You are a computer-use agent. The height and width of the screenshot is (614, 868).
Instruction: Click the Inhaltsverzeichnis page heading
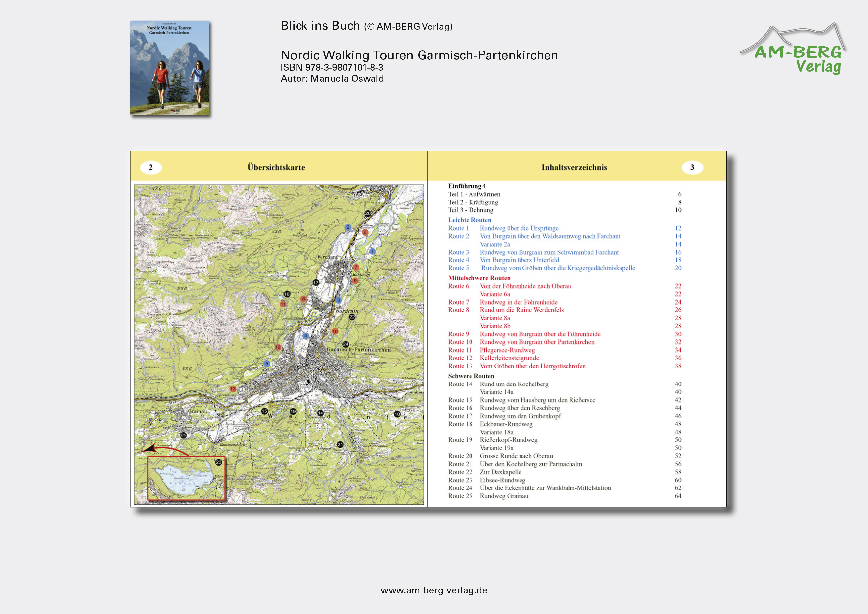pyautogui.click(x=574, y=168)
